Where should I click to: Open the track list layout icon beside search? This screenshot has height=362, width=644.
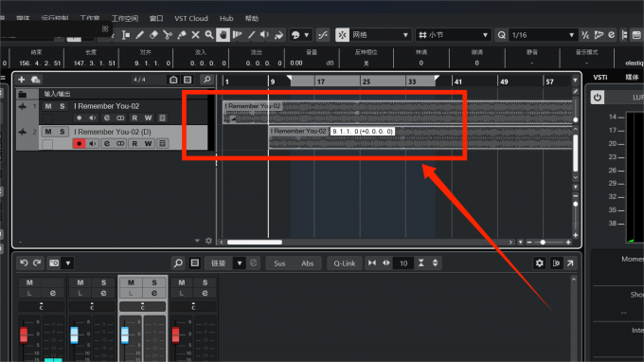coord(188,80)
